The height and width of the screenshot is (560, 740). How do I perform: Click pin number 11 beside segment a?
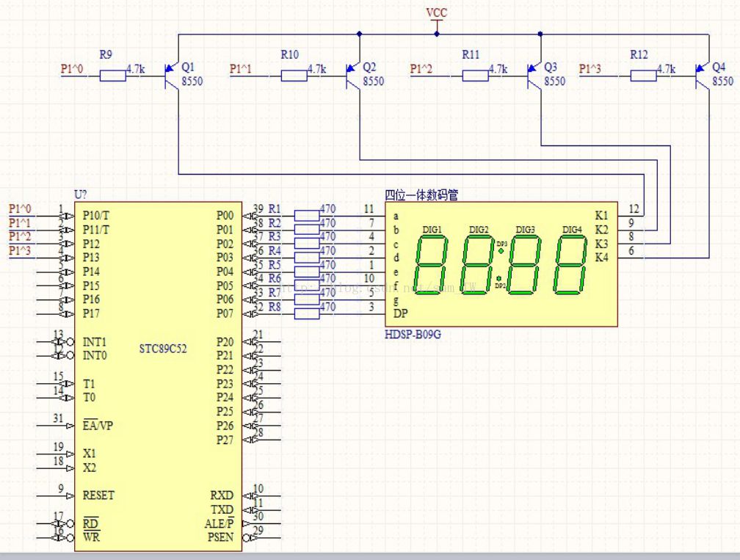pyautogui.click(x=369, y=208)
